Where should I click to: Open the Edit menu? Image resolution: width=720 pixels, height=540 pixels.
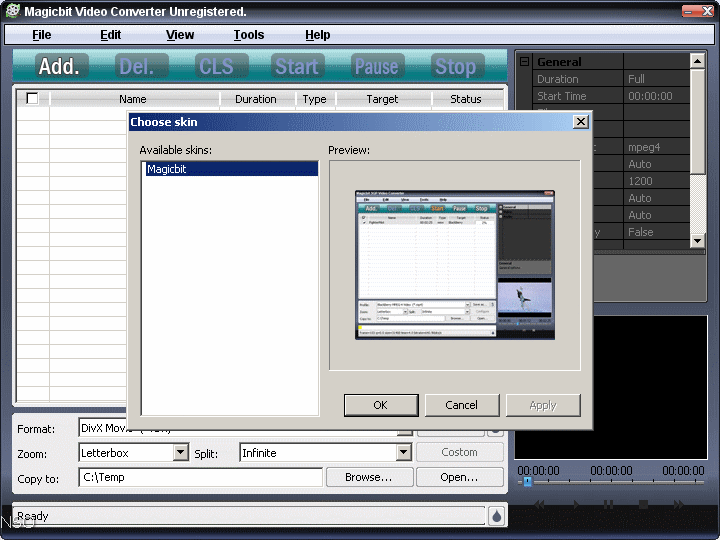point(110,35)
